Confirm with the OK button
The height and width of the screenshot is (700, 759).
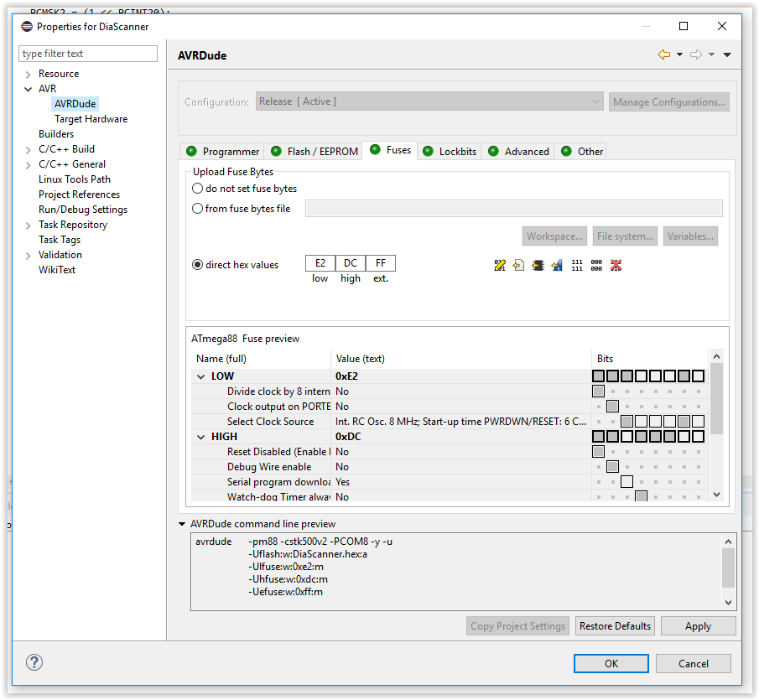(x=611, y=663)
